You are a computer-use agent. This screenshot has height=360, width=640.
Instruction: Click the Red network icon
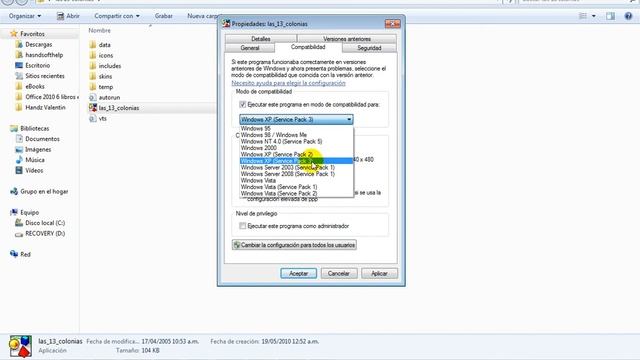14,254
